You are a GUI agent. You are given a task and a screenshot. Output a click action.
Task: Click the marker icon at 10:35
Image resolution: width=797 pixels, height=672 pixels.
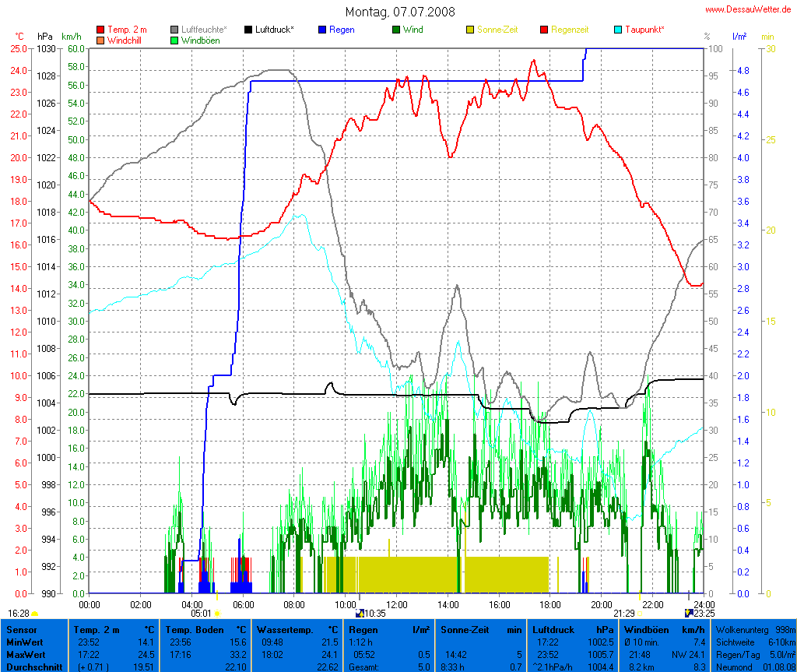click(359, 614)
